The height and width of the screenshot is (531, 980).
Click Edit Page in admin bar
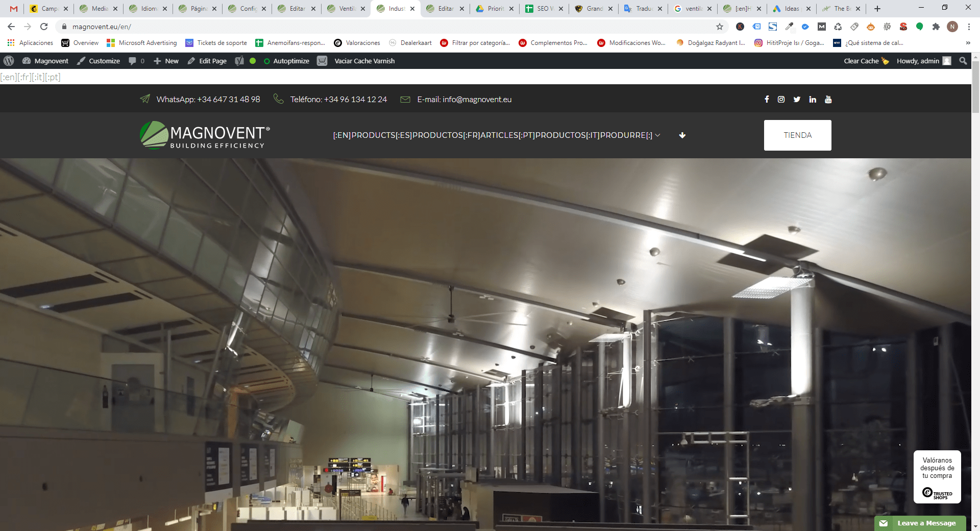pos(207,61)
